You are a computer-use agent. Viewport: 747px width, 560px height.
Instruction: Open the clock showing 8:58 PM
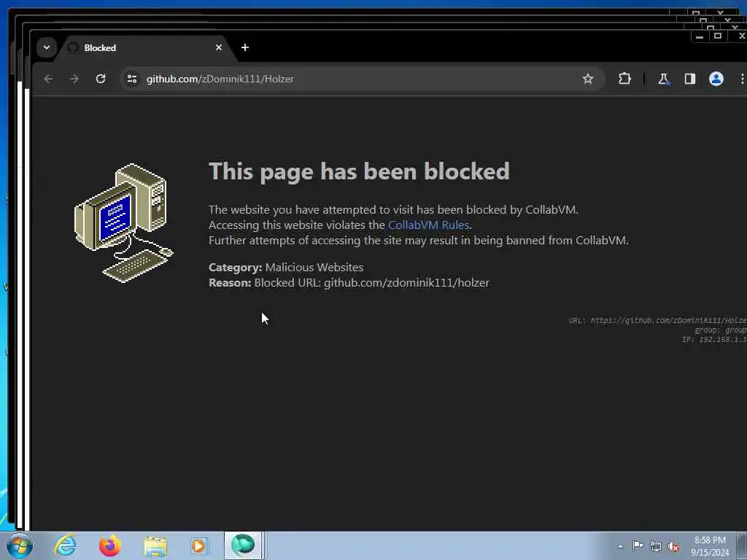click(710, 546)
